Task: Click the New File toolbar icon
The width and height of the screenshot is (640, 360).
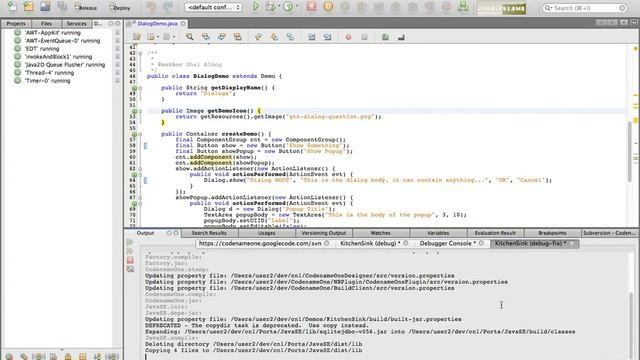Action: tap(12, 6)
